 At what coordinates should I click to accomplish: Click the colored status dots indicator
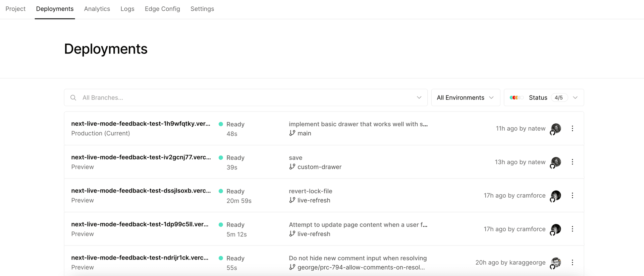(x=516, y=97)
